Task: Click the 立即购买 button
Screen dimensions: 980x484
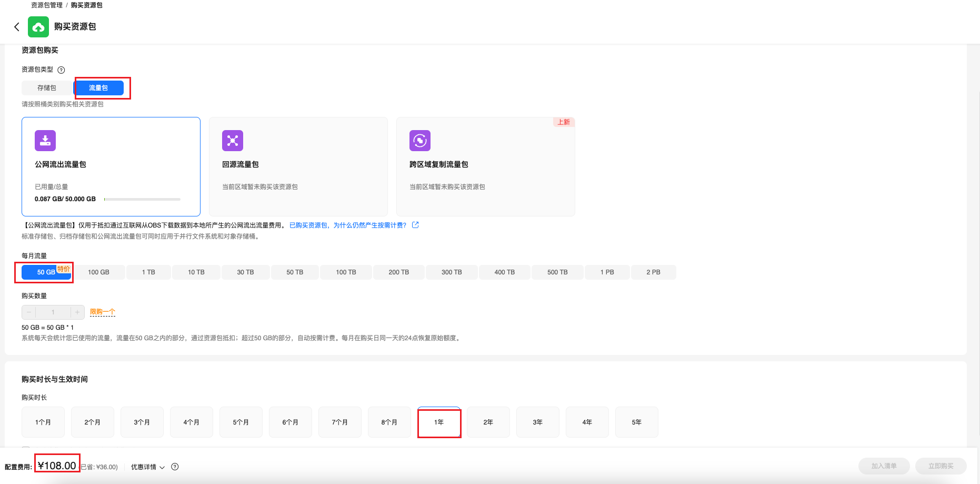Action: 941,466
